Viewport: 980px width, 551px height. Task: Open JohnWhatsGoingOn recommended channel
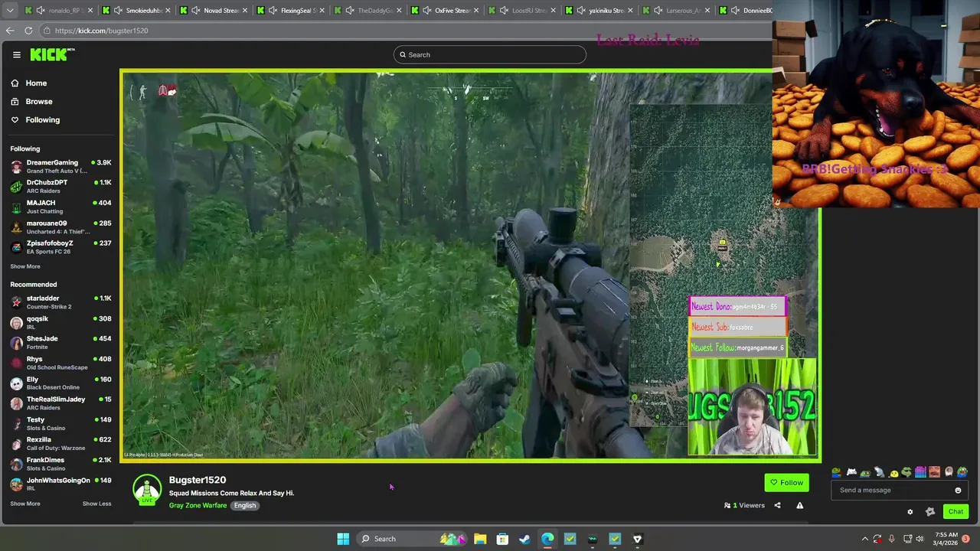click(60, 484)
